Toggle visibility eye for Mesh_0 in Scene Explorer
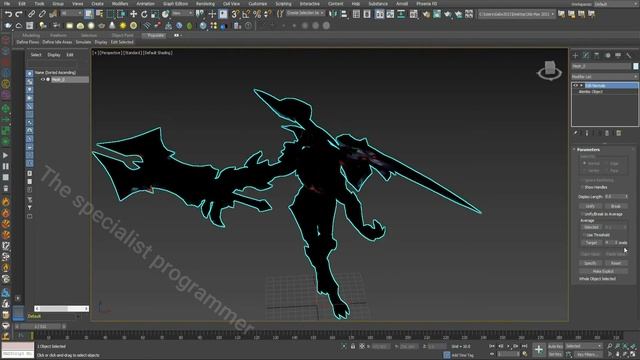 coord(42,80)
